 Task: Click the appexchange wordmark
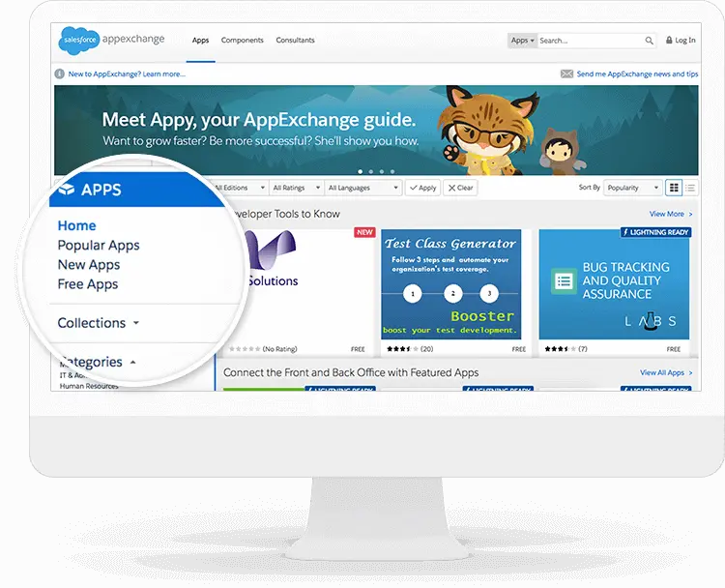click(x=133, y=39)
